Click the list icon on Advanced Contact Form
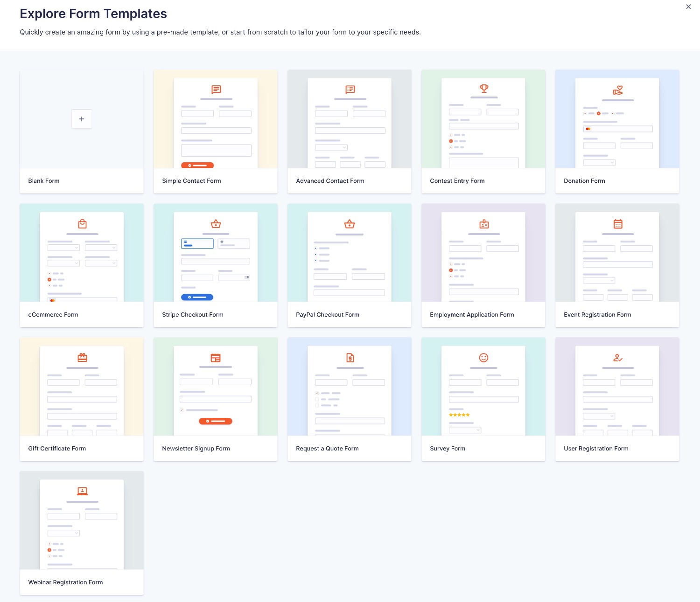Screen dimensions: 700x602 [x=350, y=90]
